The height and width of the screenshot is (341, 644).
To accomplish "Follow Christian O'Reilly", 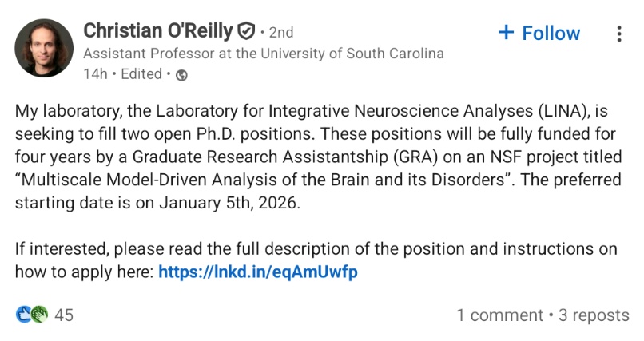I will pos(539,33).
